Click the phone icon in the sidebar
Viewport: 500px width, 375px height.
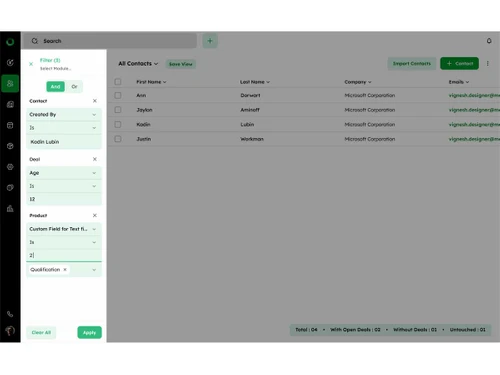(x=10, y=314)
